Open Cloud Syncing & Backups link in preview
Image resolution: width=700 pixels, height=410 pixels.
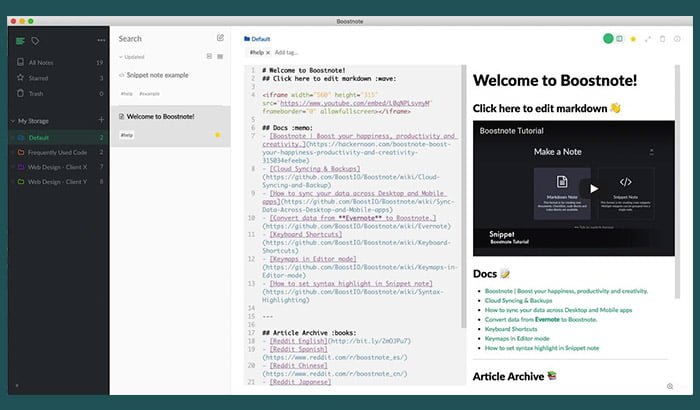[518, 301]
